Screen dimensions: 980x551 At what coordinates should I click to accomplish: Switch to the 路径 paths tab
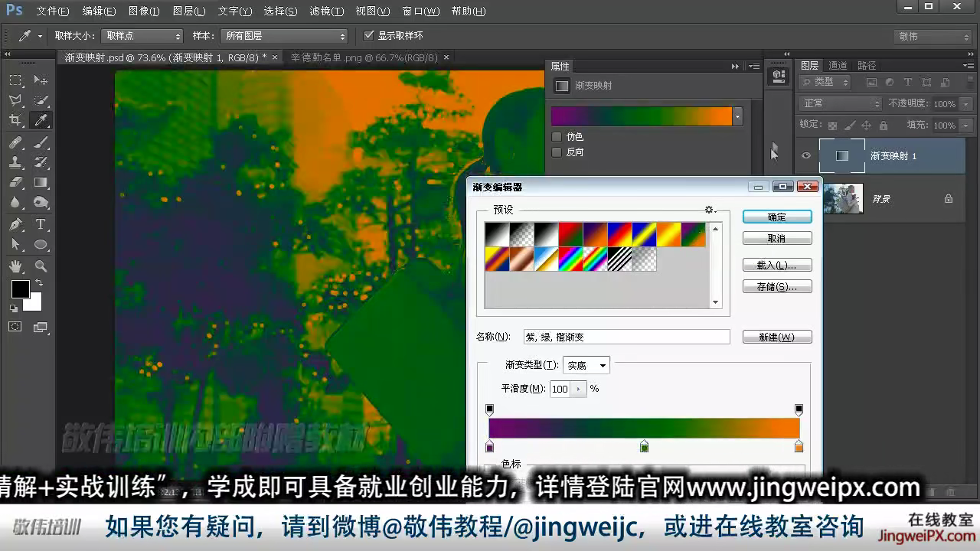pos(867,66)
